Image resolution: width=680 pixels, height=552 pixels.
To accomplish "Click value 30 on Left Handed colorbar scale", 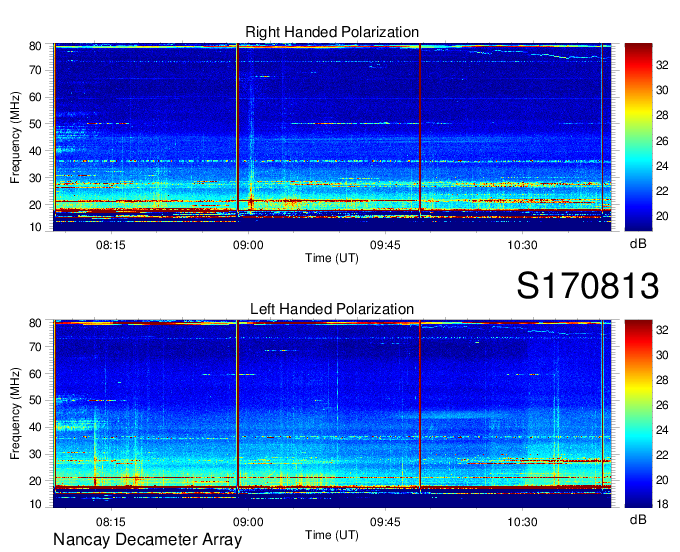I will pyautogui.click(x=662, y=355).
